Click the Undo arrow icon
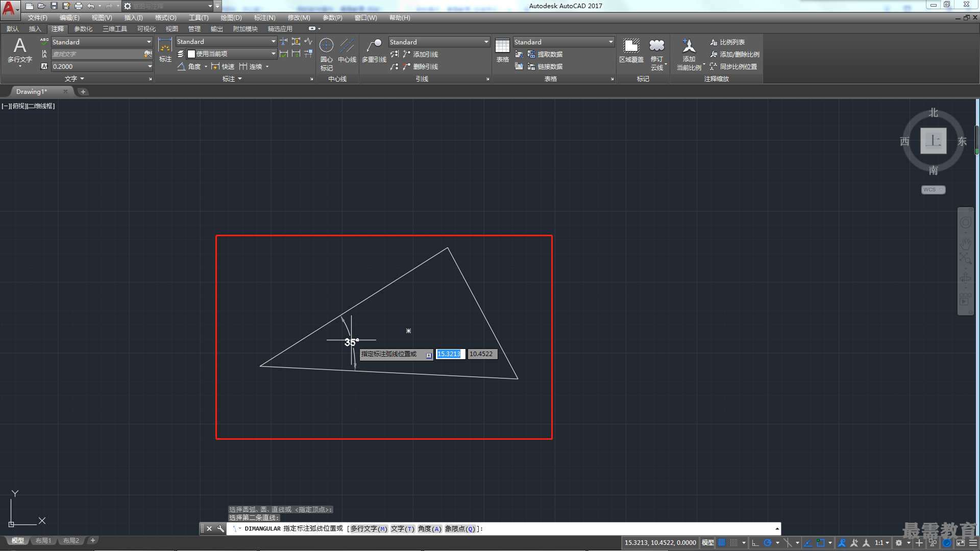The image size is (980, 551). (91, 6)
